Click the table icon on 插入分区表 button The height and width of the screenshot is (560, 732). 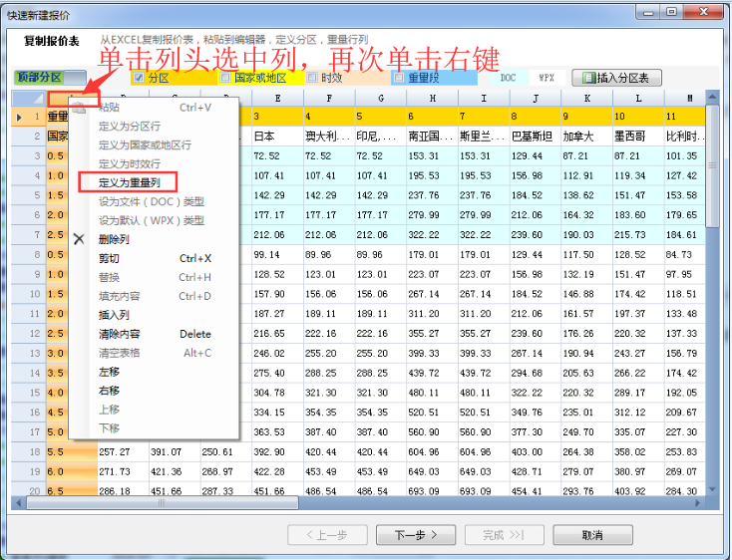(x=588, y=78)
